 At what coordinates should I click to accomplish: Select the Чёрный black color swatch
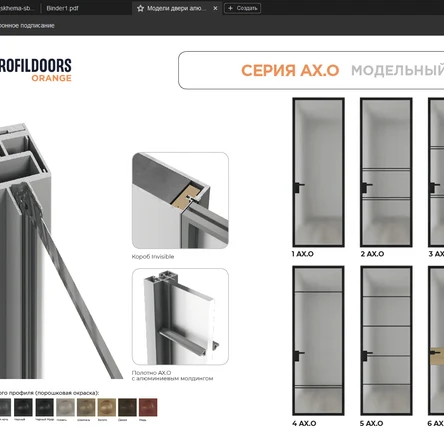(x=23, y=407)
